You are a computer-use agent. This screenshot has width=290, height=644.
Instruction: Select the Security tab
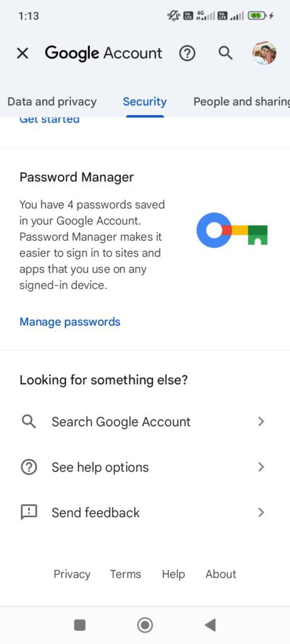point(145,102)
